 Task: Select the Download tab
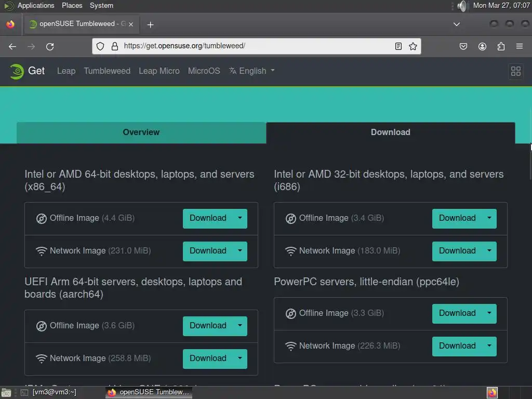[x=391, y=132]
